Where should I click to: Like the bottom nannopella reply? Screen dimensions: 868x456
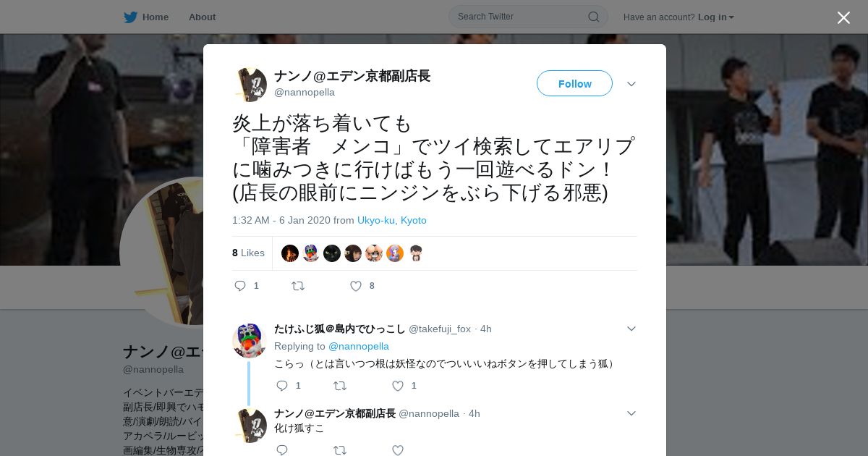coord(397,449)
